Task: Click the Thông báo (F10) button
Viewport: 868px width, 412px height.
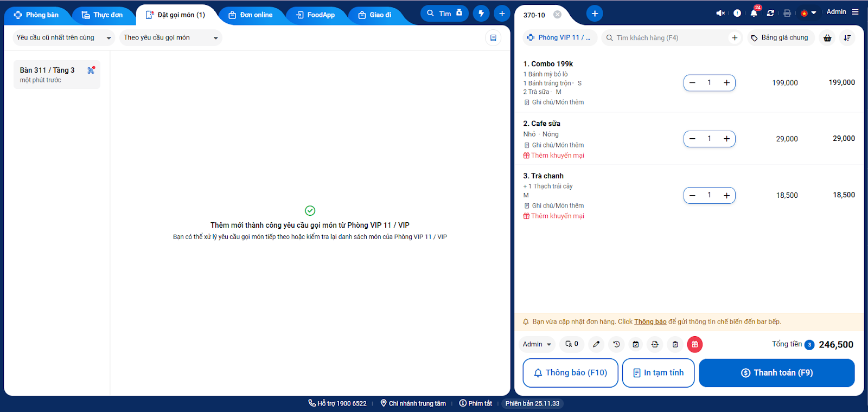Action: pyautogui.click(x=570, y=373)
